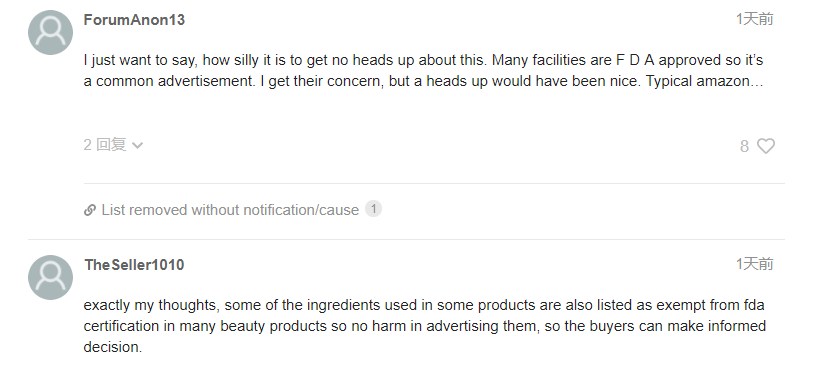Click ForumAnon13's profile avatar icon
The width and height of the screenshot is (816, 373).
tap(50, 32)
